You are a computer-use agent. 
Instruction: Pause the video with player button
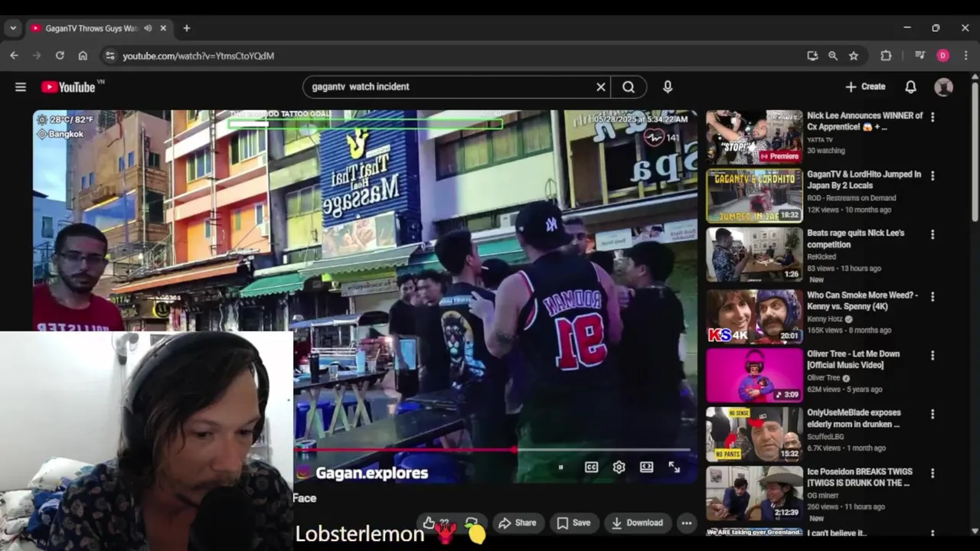[560, 467]
